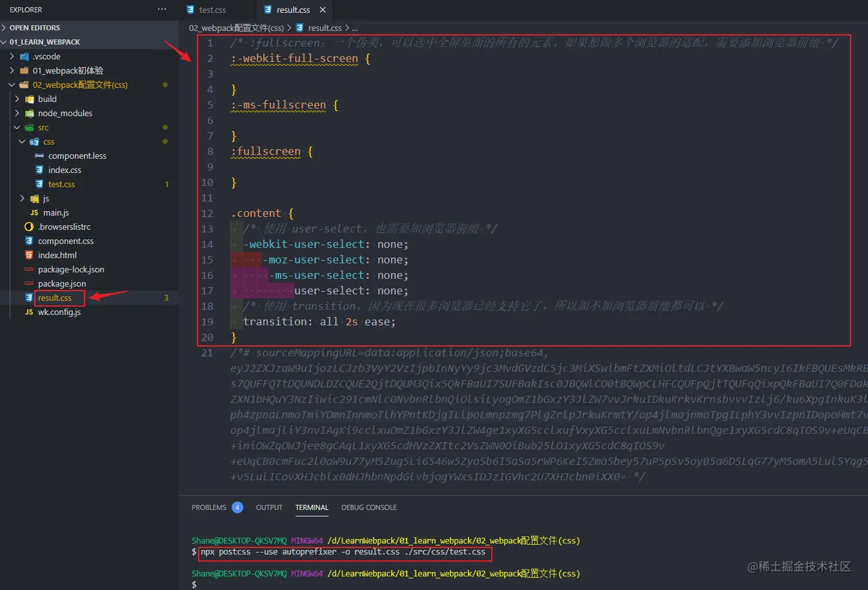Expand the 01_webpack初体验 folder chevron
This screenshot has width=868, height=590.
click(12, 70)
